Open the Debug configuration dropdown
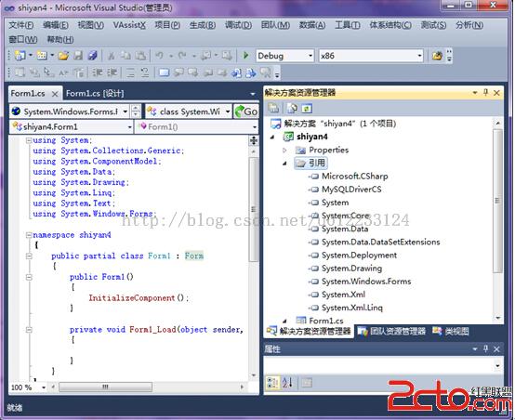515x420 pixels. point(310,56)
